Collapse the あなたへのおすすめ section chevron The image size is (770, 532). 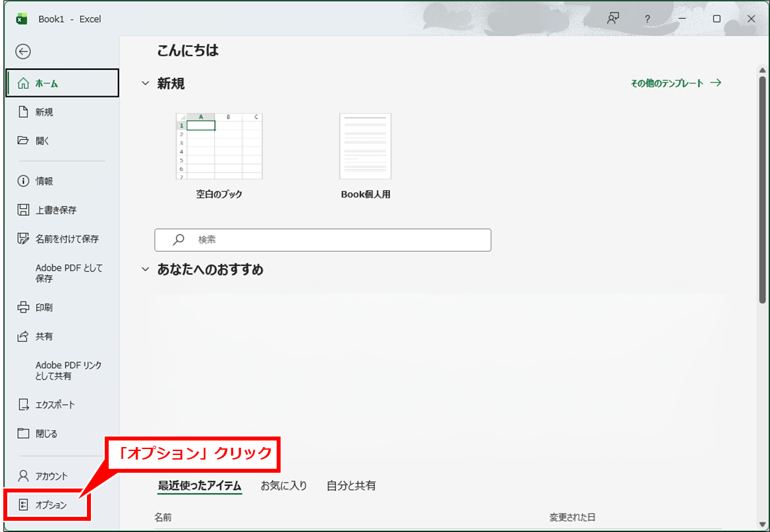[x=146, y=270]
